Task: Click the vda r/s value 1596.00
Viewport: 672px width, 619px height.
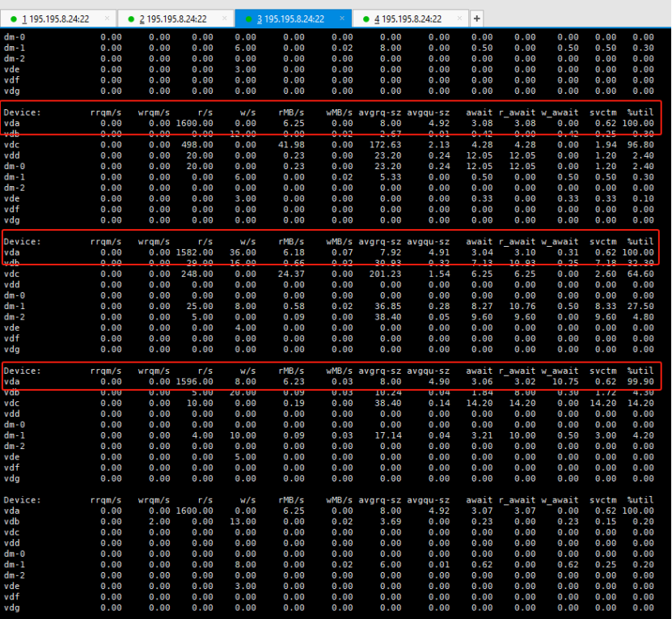Action: 195,381
